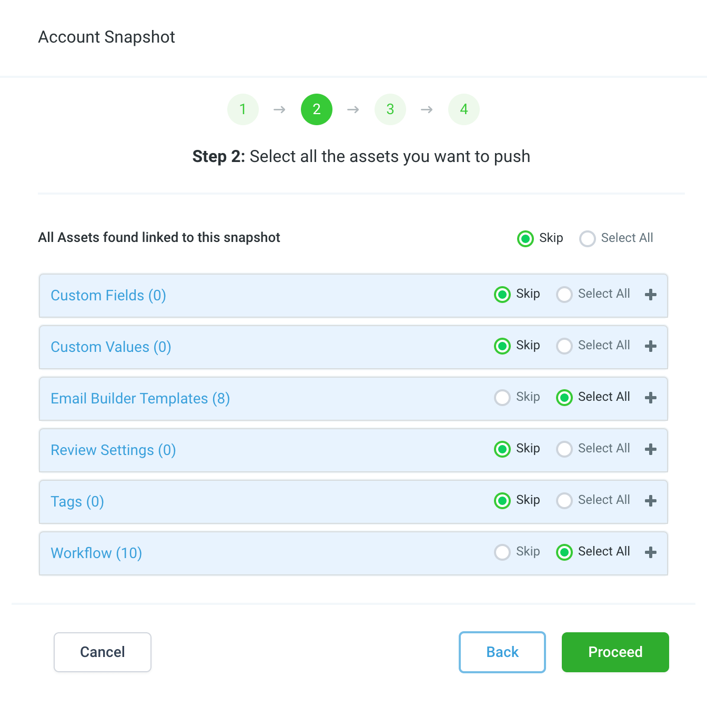Expand Custom Values section with plus icon

(651, 346)
